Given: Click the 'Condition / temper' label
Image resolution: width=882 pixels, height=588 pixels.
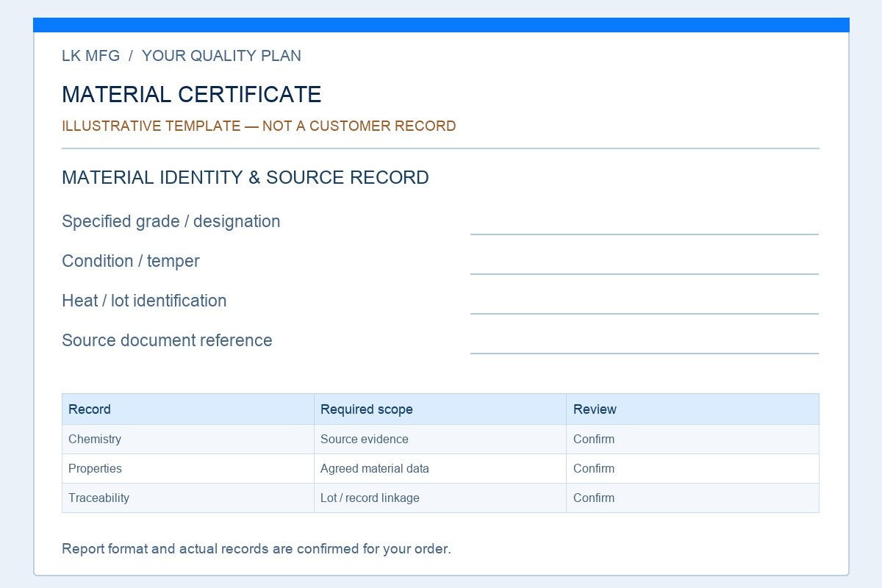Looking at the screenshot, I should pyautogui.click(x=131, y=261).
